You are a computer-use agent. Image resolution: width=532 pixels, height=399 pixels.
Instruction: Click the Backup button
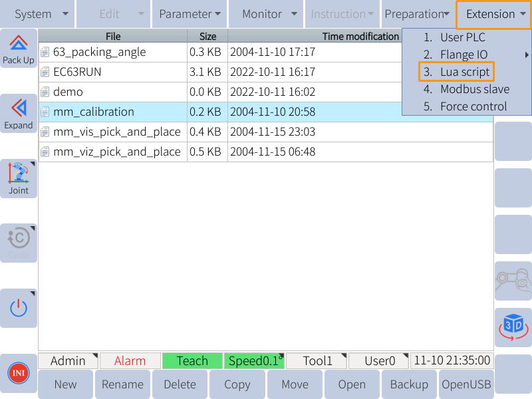pyautogui.click(x=409, y=384)
